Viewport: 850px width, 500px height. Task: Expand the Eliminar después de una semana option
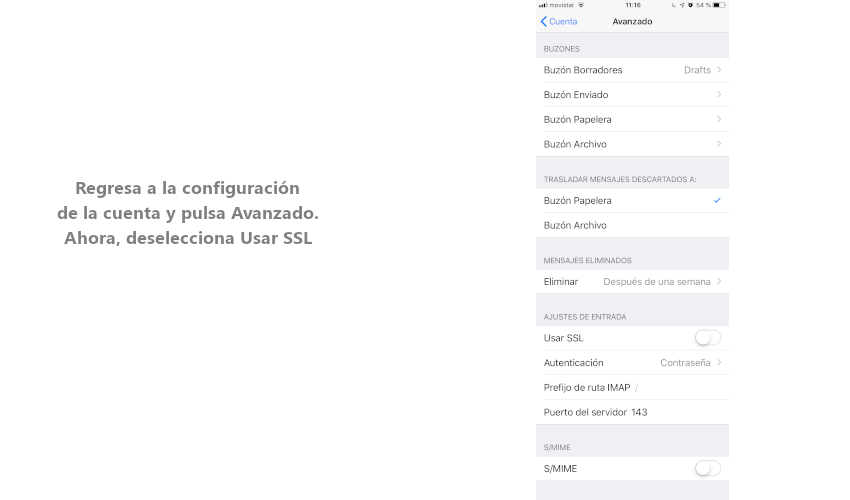632,282
